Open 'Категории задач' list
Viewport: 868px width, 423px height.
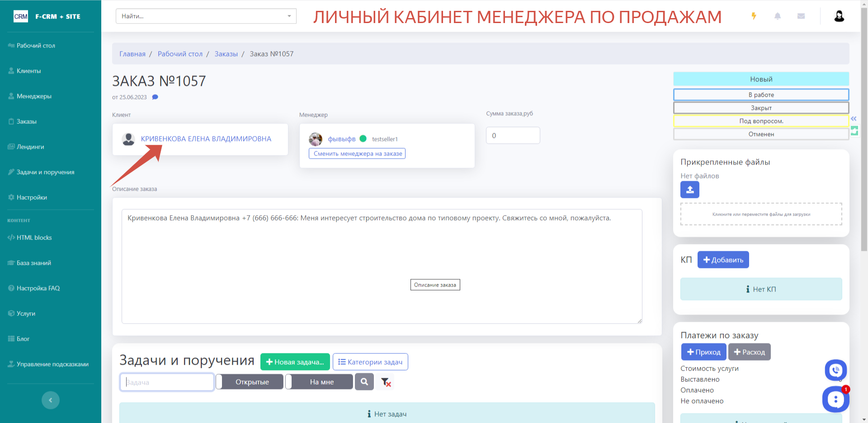[370, 362]
